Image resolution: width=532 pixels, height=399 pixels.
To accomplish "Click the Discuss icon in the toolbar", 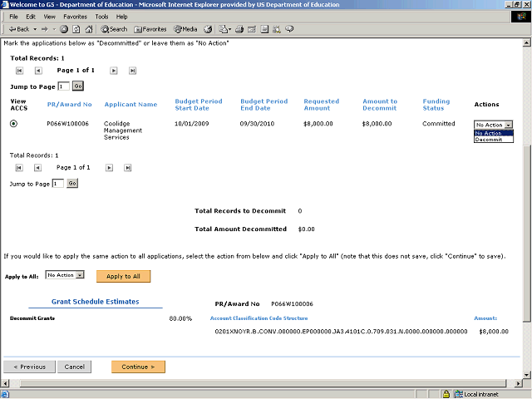I will pyautogui.click(x=264, y=29).
